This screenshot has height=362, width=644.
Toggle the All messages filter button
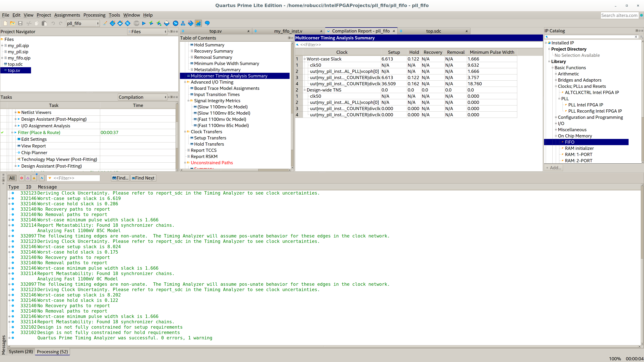tap(12, 178)
